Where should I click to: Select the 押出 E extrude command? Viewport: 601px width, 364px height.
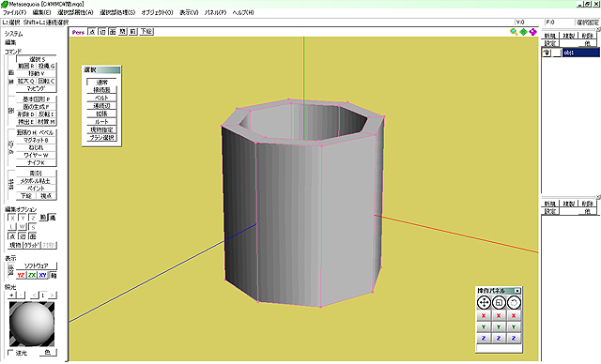pyautogui.click(x=26, y=122)
